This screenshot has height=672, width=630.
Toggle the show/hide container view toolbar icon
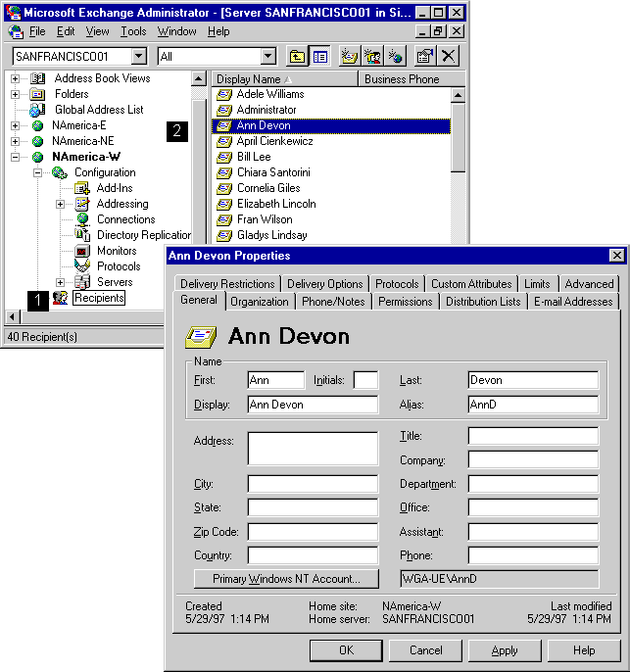(x=319, y=56)
